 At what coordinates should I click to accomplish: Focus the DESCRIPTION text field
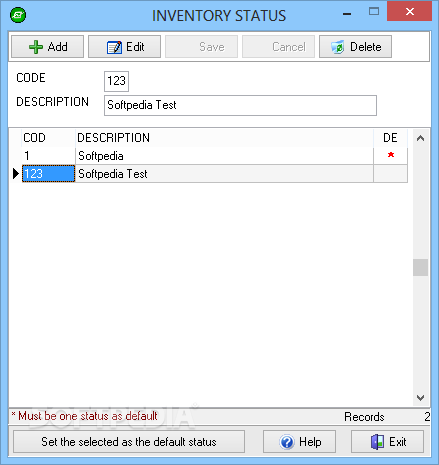(x=240, y=105)
